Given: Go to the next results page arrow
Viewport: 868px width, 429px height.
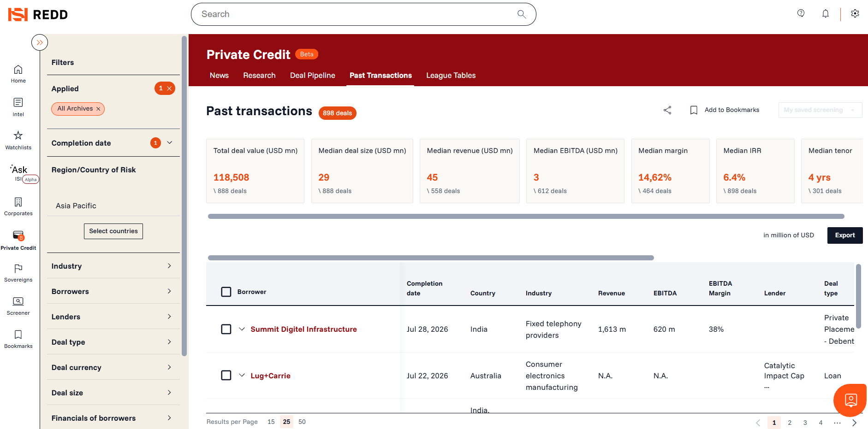Looking at the screenshot, I should [x=854, y=423].
